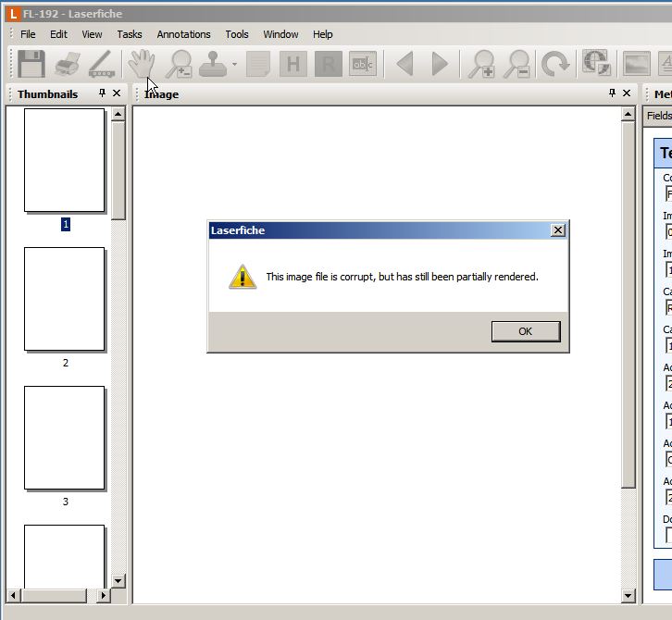Select page 3 thumbnail

pos(64,438)
